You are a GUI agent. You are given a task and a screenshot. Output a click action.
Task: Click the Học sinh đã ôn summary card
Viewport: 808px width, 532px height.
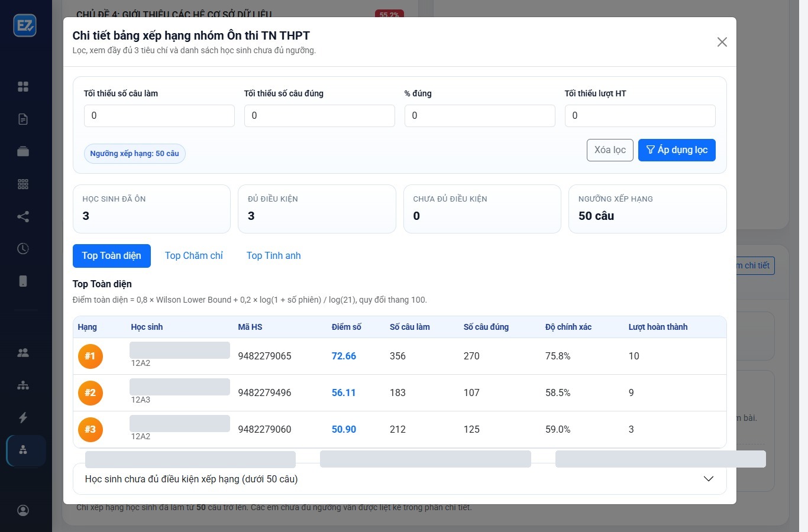[x=151, y=209]
